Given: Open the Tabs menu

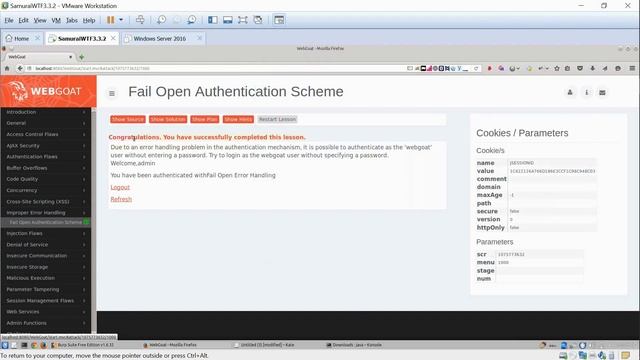Looking at the screenshot, I should 72,20.
